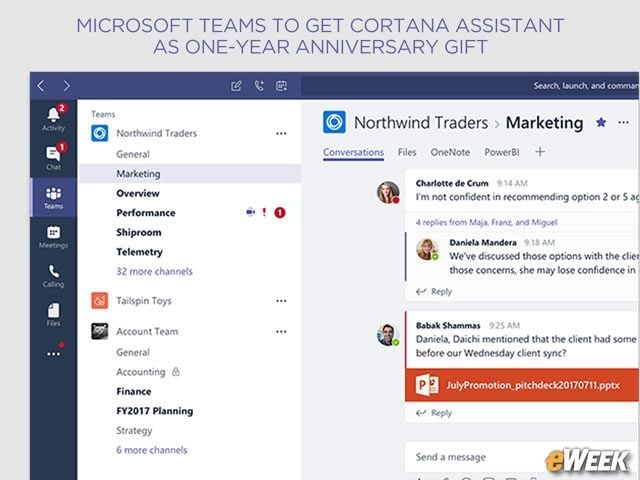
Task: Open the PowerPoint file icon in attachment
Action: pyautogui.click(x=427, y=384)
